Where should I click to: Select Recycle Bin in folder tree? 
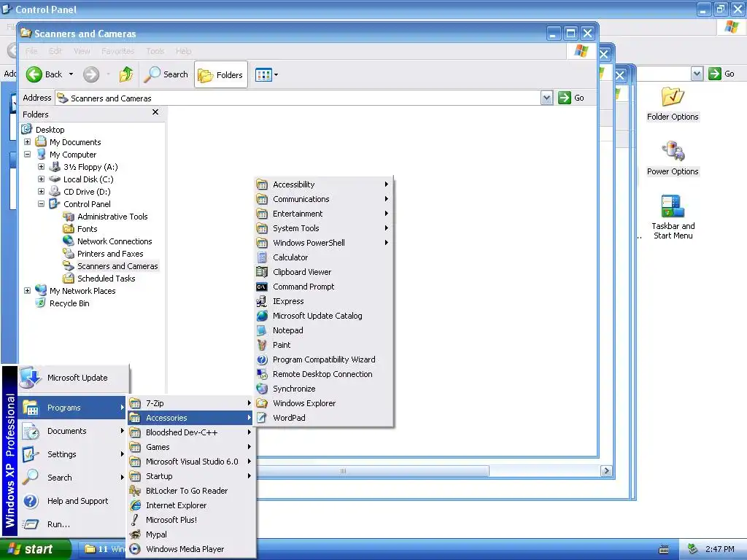[63, 303]
